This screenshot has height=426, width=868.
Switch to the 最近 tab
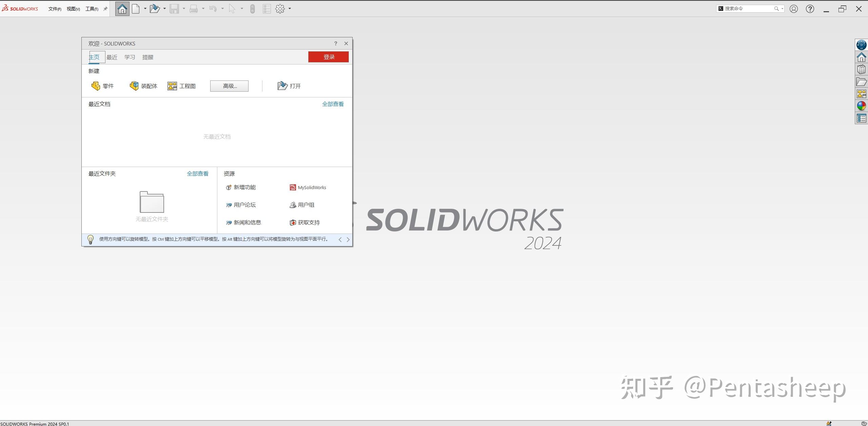pos(112,57)
